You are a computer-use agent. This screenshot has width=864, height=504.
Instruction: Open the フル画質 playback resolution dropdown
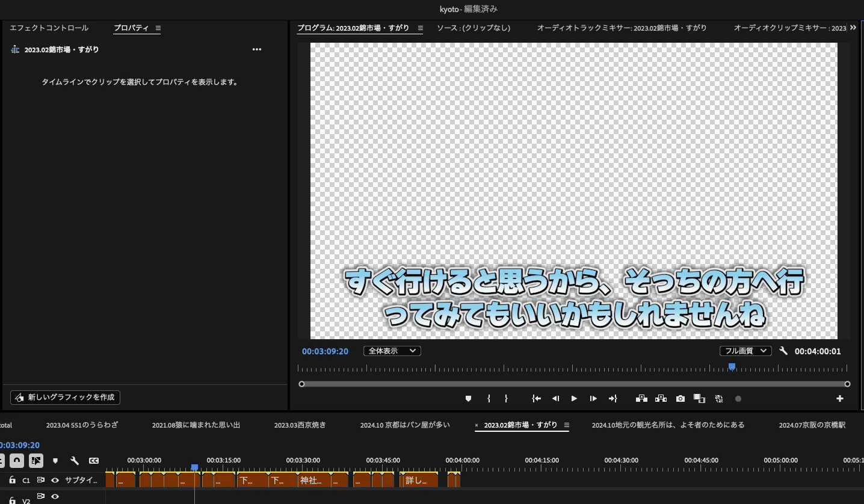(745, 351)
